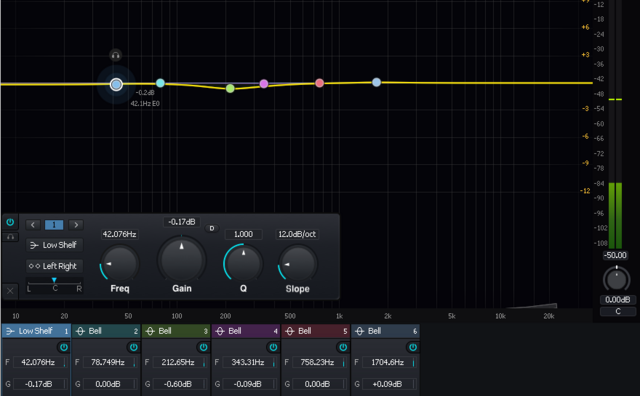Toggle power for band 4 strip
This screenshot has height=396, width=640.
click(x=273, y=347)
